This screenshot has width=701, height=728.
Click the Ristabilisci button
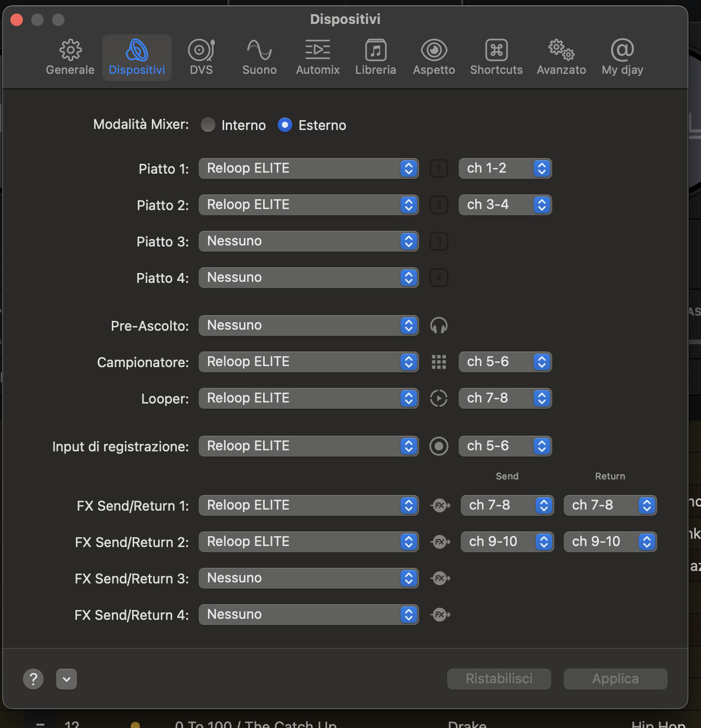coord(499,679)
